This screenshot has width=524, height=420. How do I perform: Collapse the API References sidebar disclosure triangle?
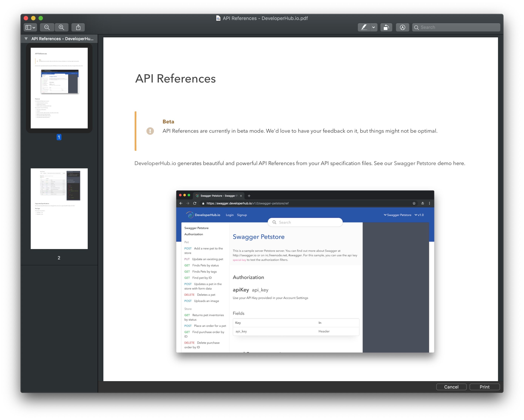[26, 39]
